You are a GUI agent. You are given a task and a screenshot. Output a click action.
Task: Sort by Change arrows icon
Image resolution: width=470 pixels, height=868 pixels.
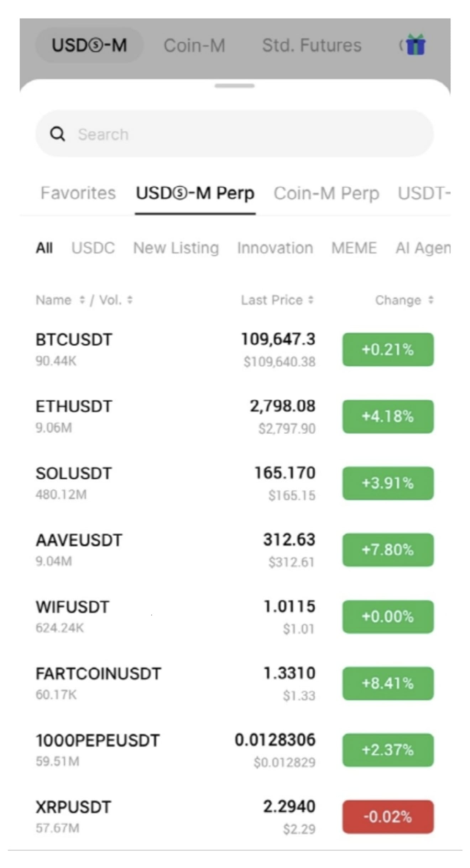(431, 300)
